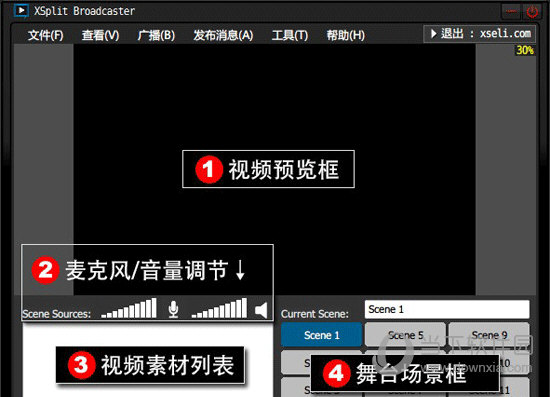Viewport: 550px width, 397px height.
Task: Click the red power close button
Action: tap(532, 12)
